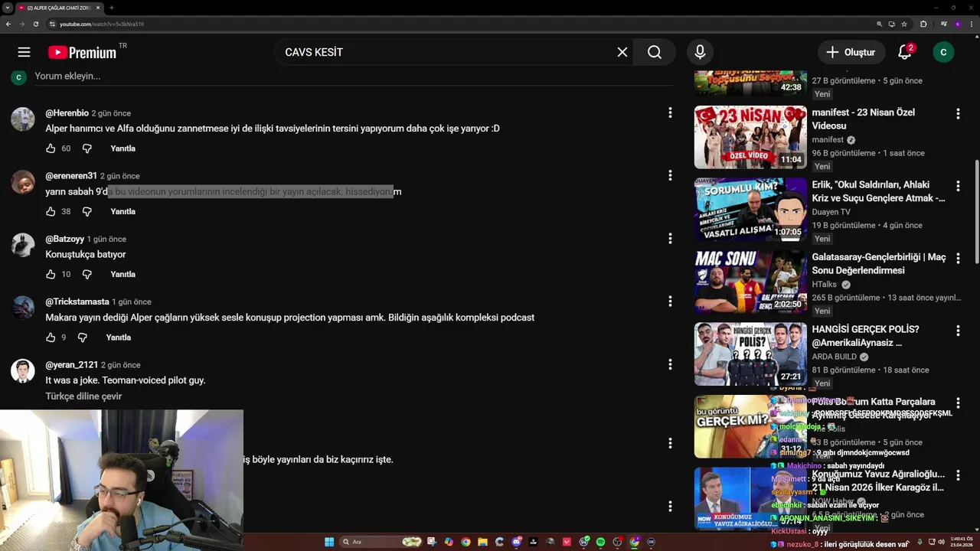Open options menu for @yeran_2121's comment

pos(670,364)
